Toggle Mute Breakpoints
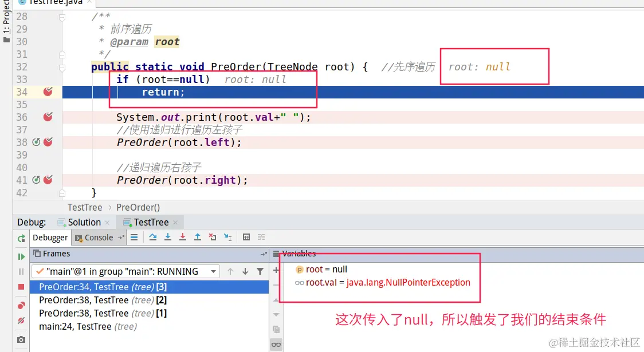This screenshot has height=352, width=644. tap(21, 321)
